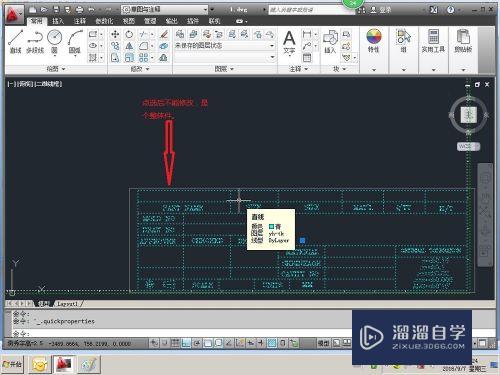Screen dimensions: 500x375
Task: Expand the Layers (图层) panel
Action: (224, 69)
